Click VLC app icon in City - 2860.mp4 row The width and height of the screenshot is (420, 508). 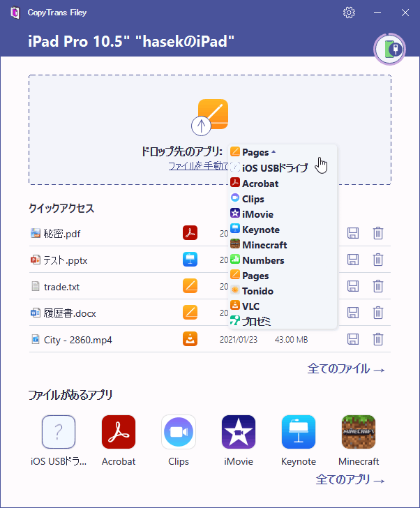point(190,339)
